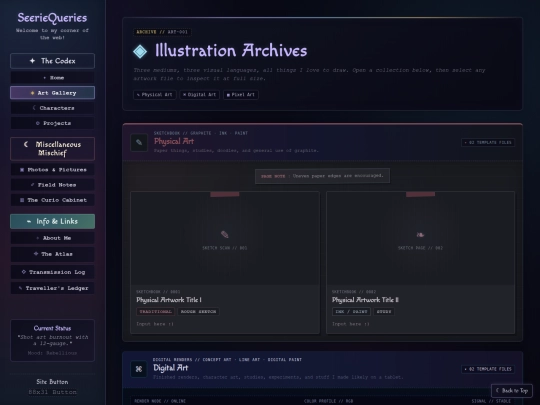Image resolution: width=540 pixels, height=405 pixels.
Task: Click the diamond icon beside Illustration Archives
Action: pos(140,51)
